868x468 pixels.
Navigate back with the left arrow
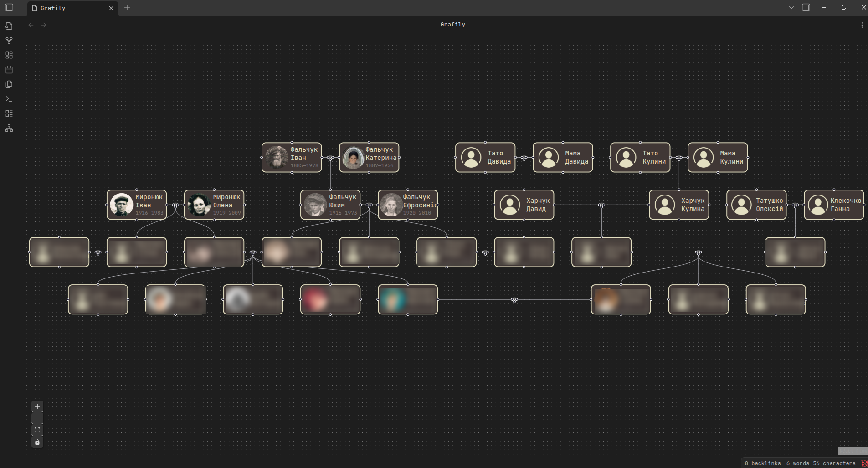[31, 25]
